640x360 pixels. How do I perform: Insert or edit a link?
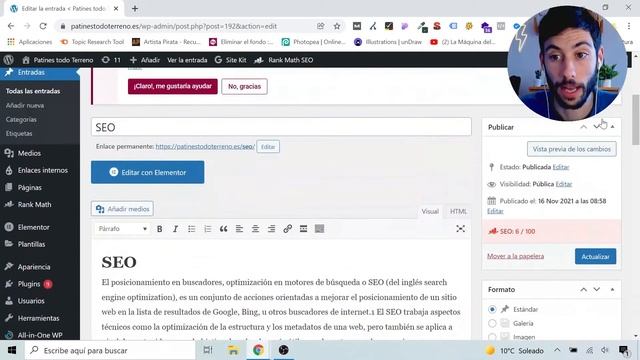287,229
